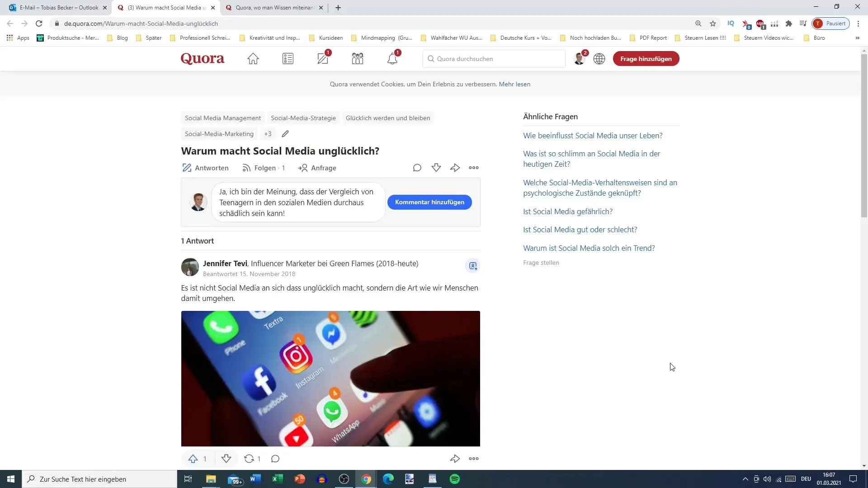Viewport: 868px width, 488px height.
Task: Reload the page
Action: click(39, 23)
